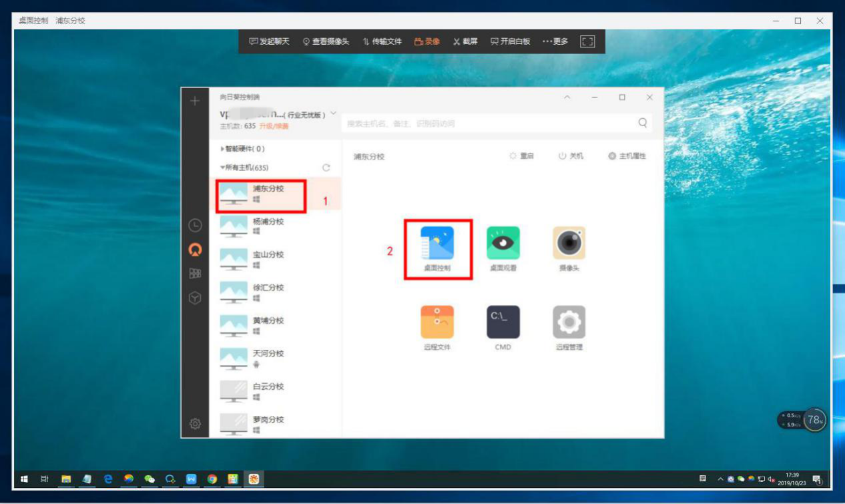This screenshot has width=845, height=504.
Task: Collapse the window header with the up chevron
Action: [x=567, y=97]
